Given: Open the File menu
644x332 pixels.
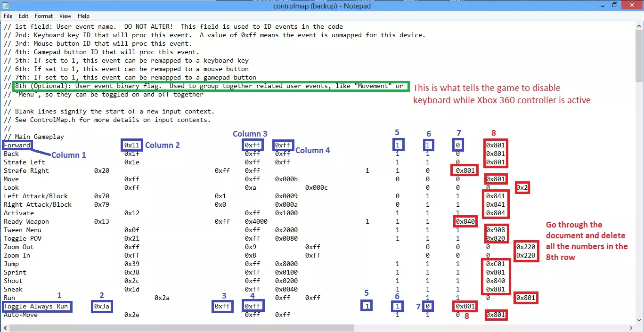Looking at the screenshot, I should tap(8, 16).
